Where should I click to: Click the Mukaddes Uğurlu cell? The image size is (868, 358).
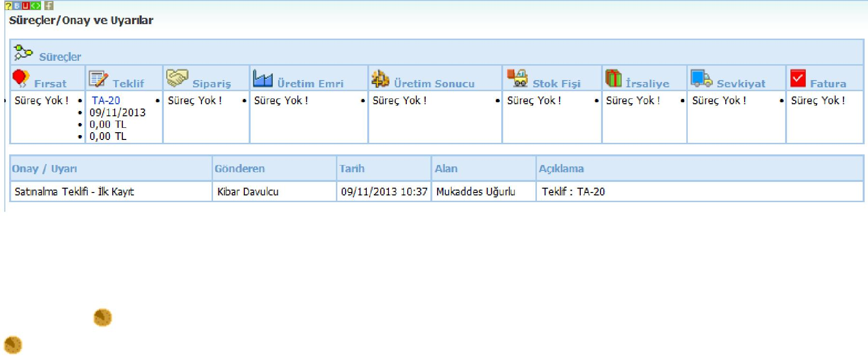[484, 192]
